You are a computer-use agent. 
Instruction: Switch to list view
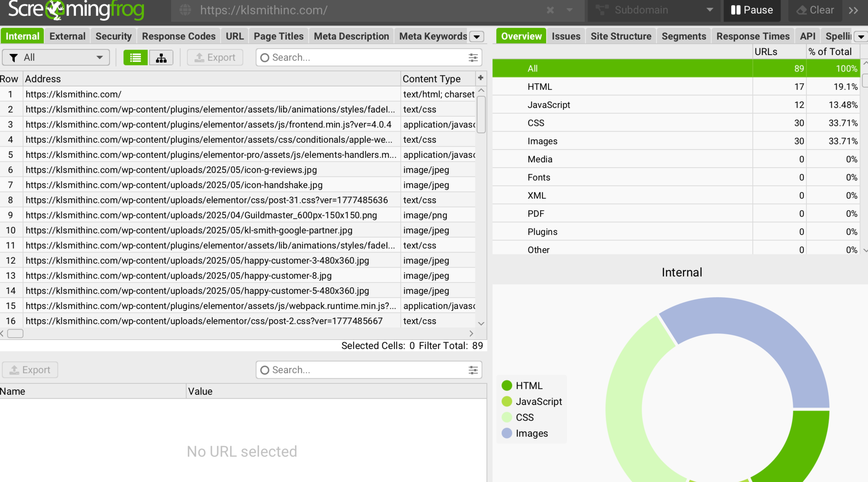click(135, 58)
